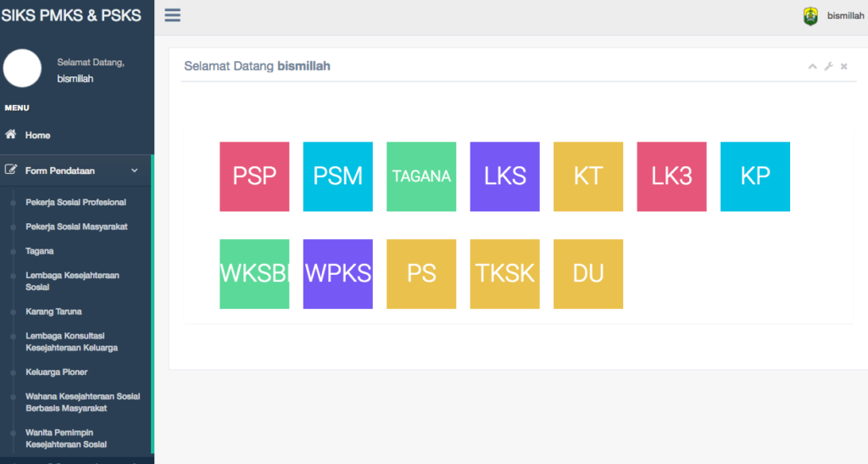Click the Home house icon in sidebar
The width and height of the screenshot is (868, 464).
11,135
